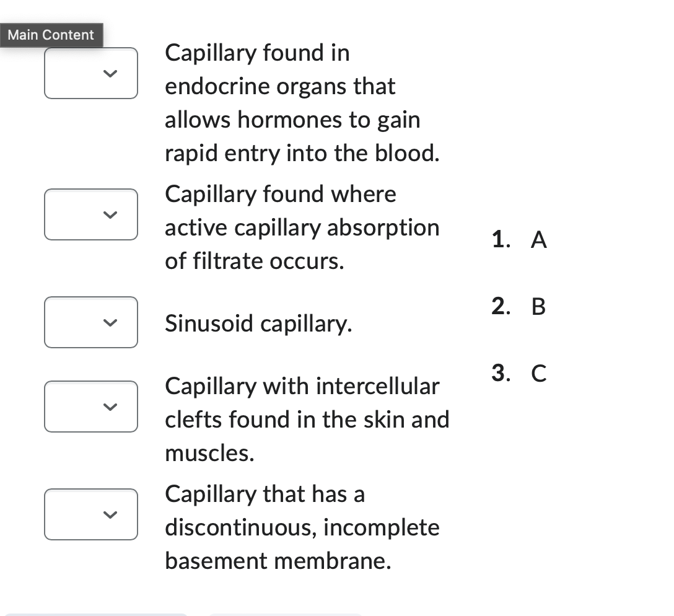The width and height of the screenshot is (674, 616).
Task: Click the chevron in the fourth answer box
Action: [x=110, y=407]
